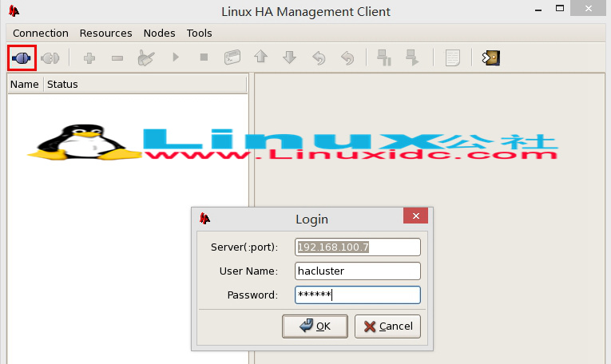Image resolution: width=611 pixels, height=364 pixels.
Task: Open the Connection menu
Action: [x=41, y=33]
